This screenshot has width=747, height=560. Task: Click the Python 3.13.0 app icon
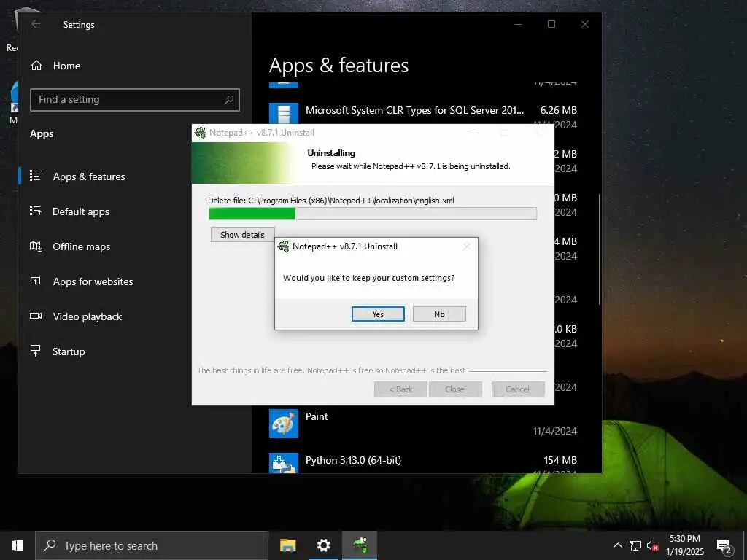tap(284, 463)
